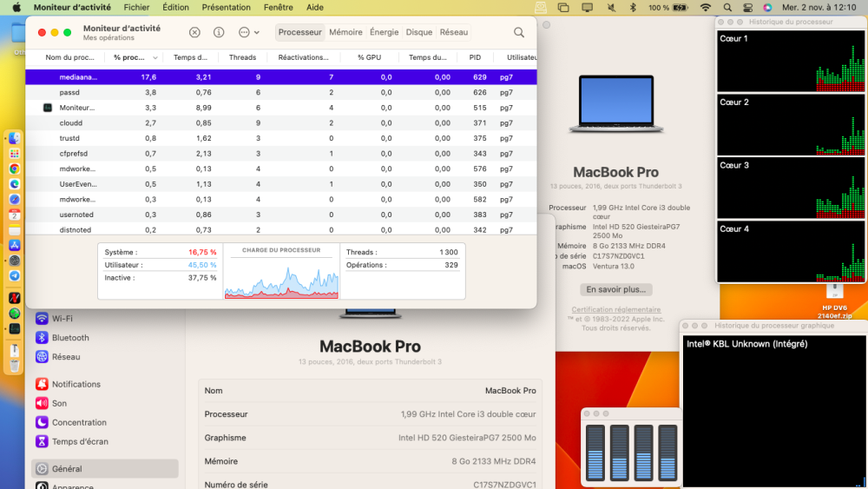Click the Cœur 4 CPU history graph

pyautogui.click(x=791, y=251)
